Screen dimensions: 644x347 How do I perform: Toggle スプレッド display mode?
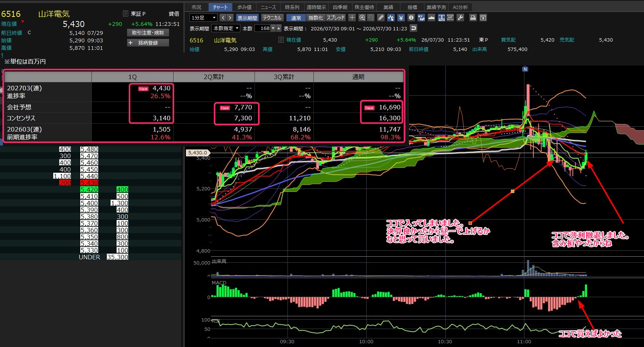335,18
